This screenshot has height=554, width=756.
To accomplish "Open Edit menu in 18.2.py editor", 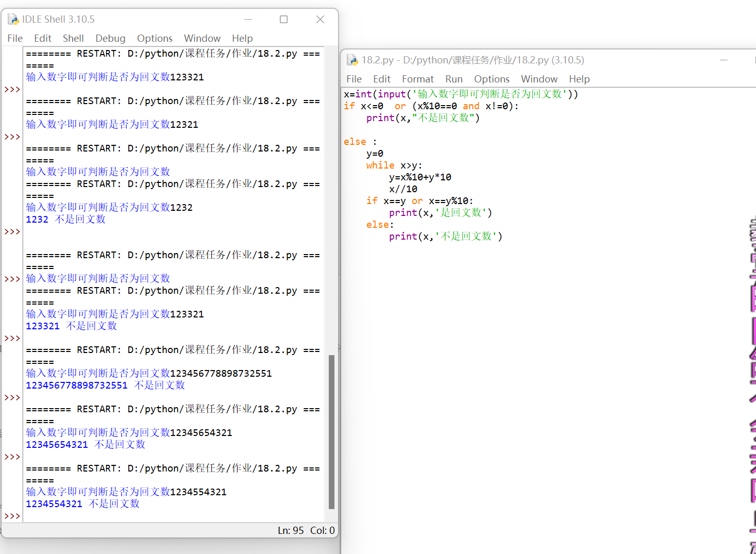I will click(x=382, y=79).
